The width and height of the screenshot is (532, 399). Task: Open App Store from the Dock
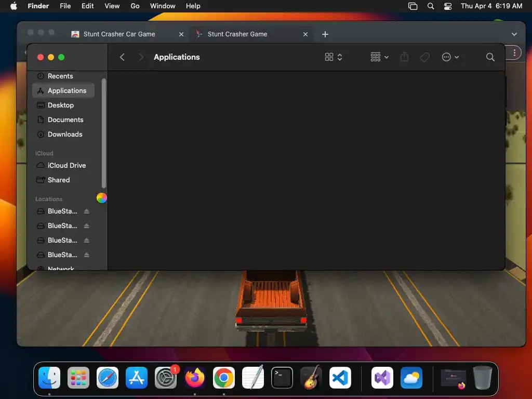pyautogui.click(x=137, y=378)
